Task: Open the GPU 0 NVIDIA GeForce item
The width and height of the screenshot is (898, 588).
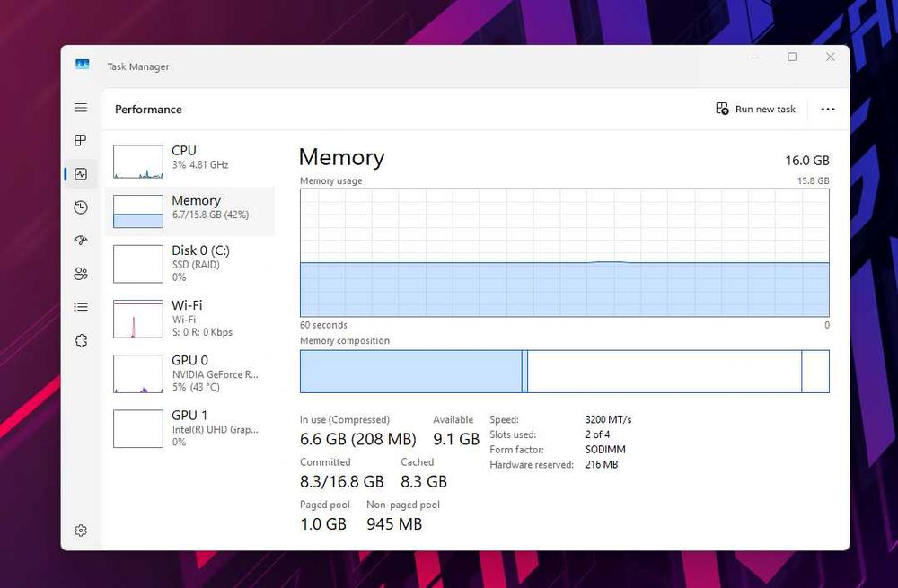Action: pyautogui.click(x=190, y=373)
